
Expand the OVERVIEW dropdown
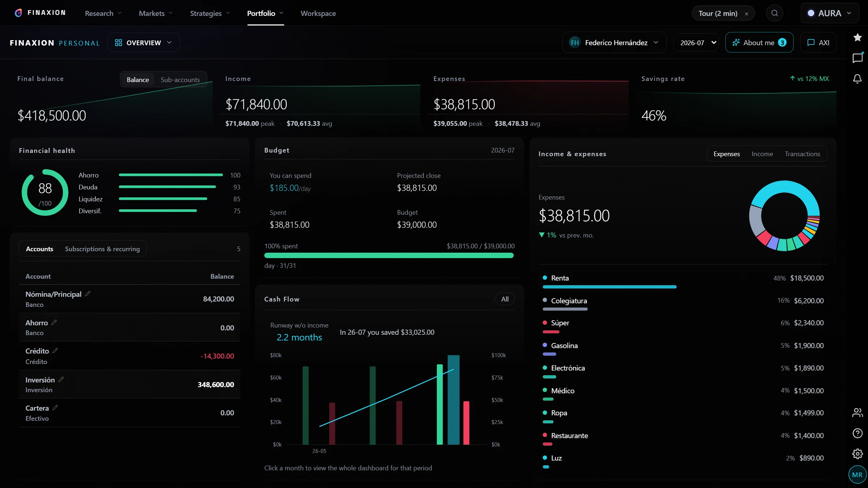point(144,43)
